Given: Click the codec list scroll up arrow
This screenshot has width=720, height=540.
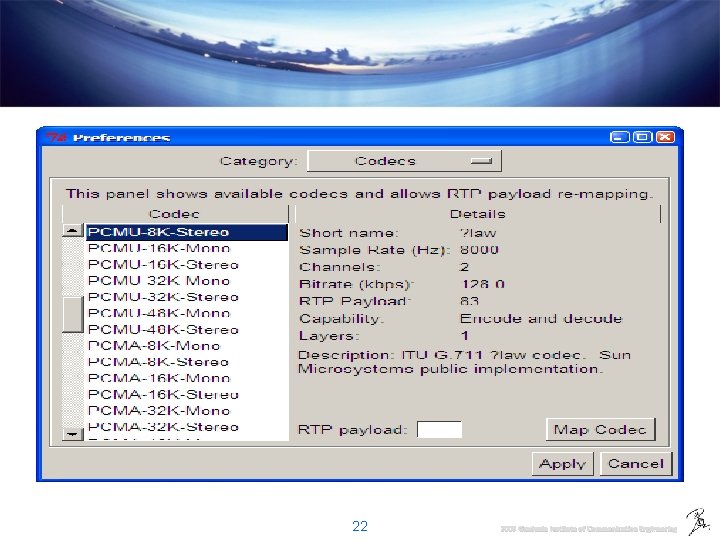Looking at the screenshot, I should [73, 230].
